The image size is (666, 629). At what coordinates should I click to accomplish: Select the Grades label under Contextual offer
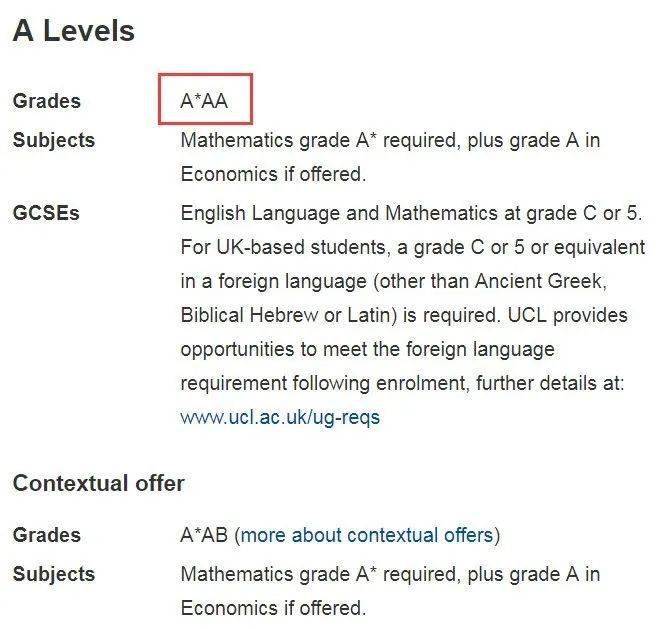[x=46, y=535]
